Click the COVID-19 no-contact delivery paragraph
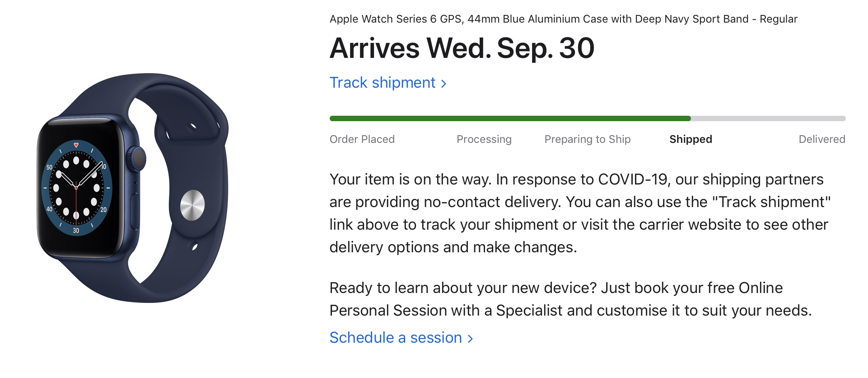Screen dimensions: 868x378 (579, 213)
